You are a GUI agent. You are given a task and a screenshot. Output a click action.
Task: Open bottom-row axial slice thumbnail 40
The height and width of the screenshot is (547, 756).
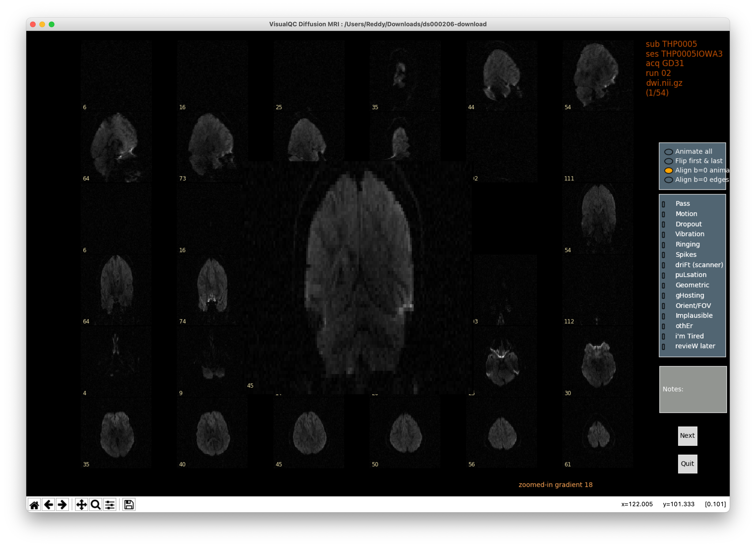212,433
